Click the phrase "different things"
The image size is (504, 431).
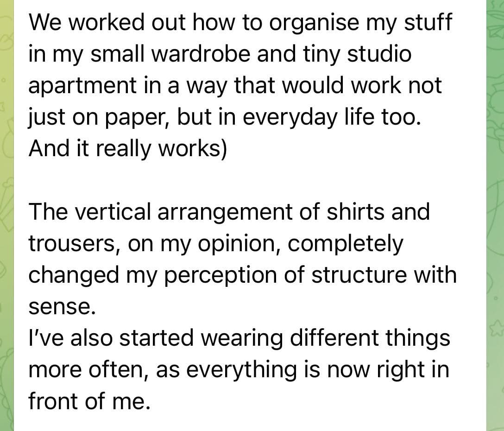coord(370,338)
